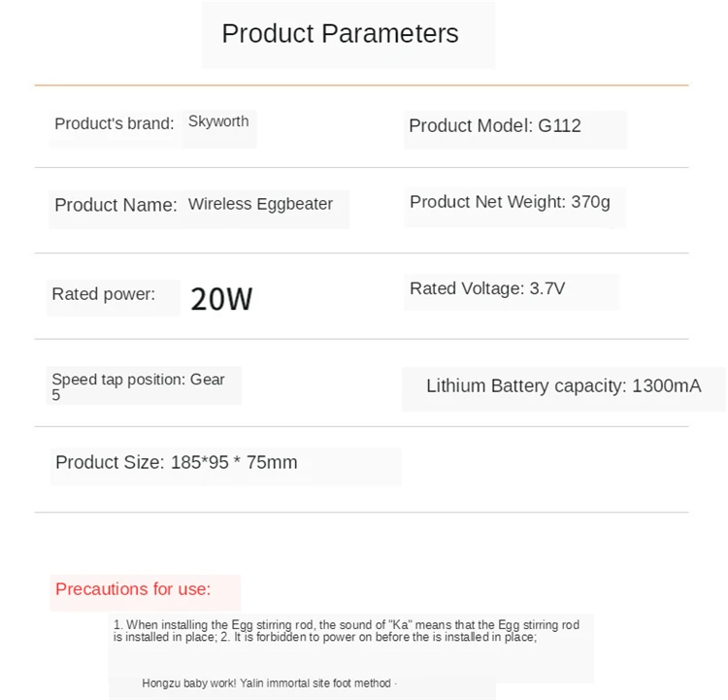Click the "Hongzu baby work!" footer line
The image size is (728, 700).
266,683
